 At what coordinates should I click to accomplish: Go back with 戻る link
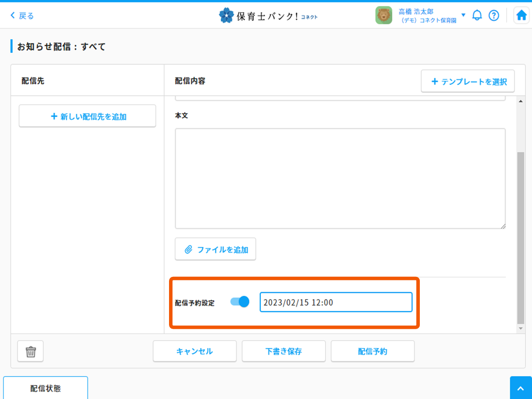[x=22, y=15]
